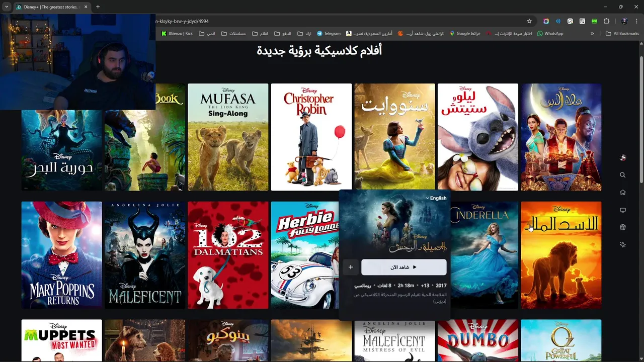The width and height of the screenshot is (644, 362).
Task: Click the Beauty and the Beast preview image
Action: click(394, 223)
